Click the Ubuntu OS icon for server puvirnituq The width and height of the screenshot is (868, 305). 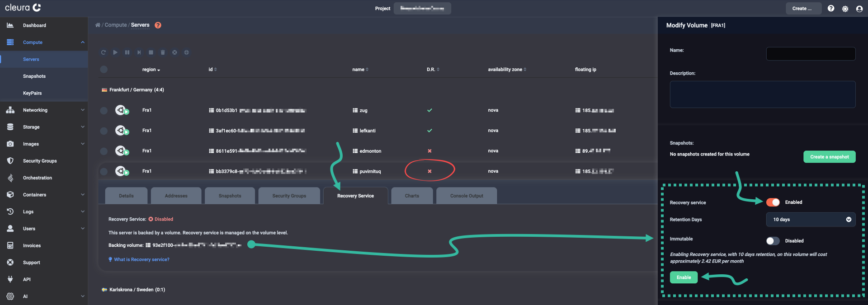click(120, 171)
